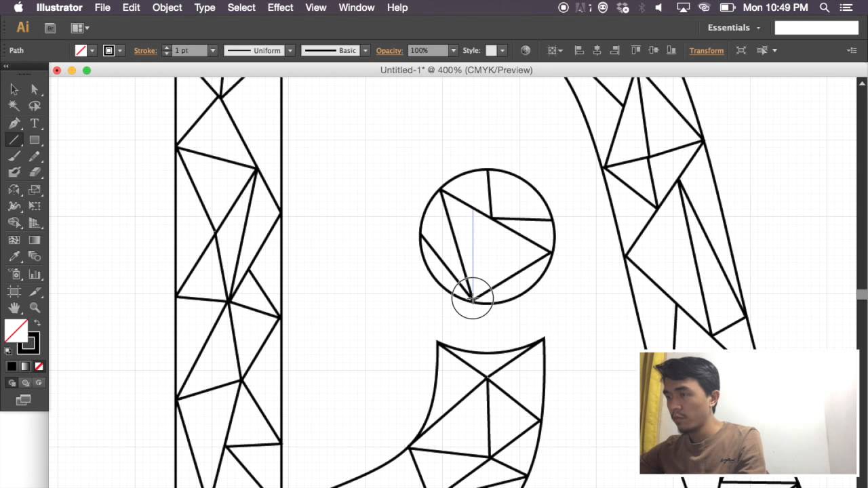Open the Opacity panel link
Image resolution: width=868 pixels, height=488 pixels.
[x=389, y=51]
